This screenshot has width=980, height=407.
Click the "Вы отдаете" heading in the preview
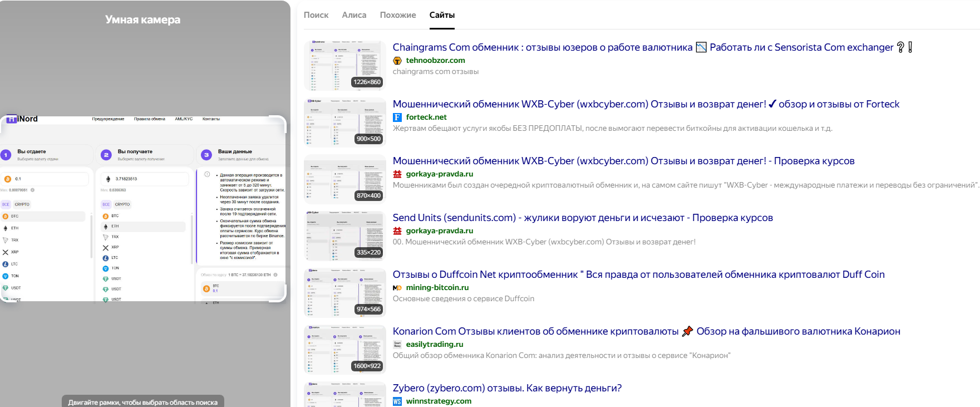tap(32, 151)
